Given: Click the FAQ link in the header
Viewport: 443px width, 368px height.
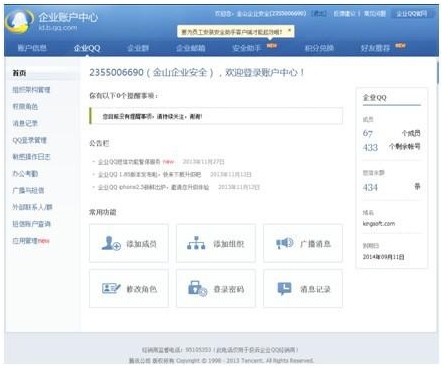Looking at the screenshot, I should (375, 13).
